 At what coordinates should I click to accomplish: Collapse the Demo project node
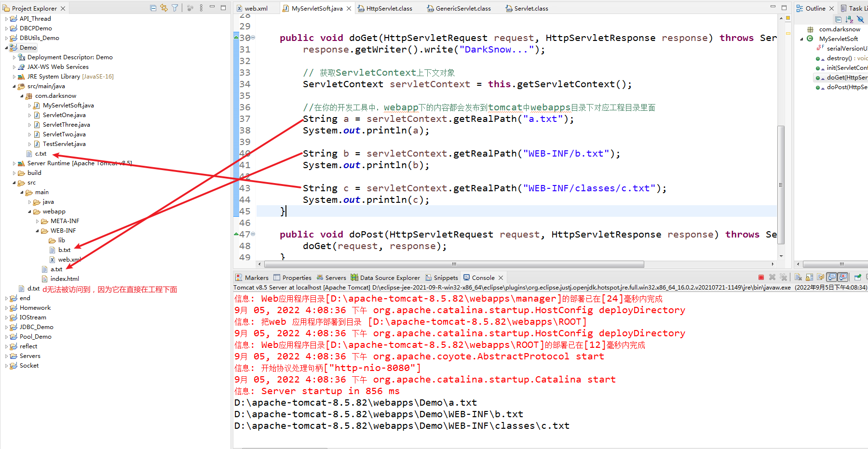point(7,48)
